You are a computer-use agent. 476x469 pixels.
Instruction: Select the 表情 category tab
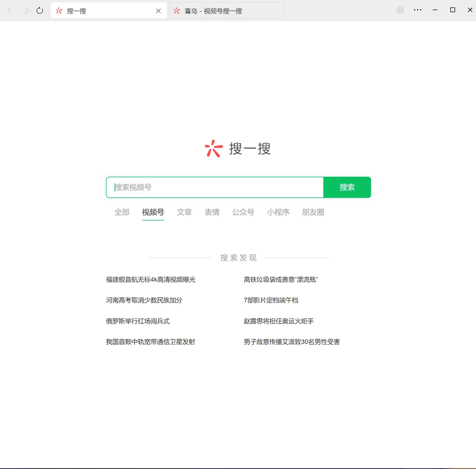[x=212, y=212]
